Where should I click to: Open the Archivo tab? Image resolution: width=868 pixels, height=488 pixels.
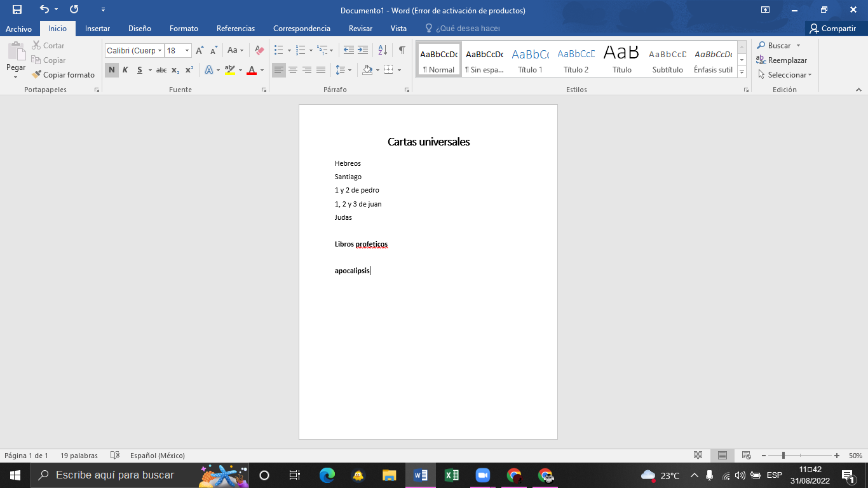tap(18, 29)
